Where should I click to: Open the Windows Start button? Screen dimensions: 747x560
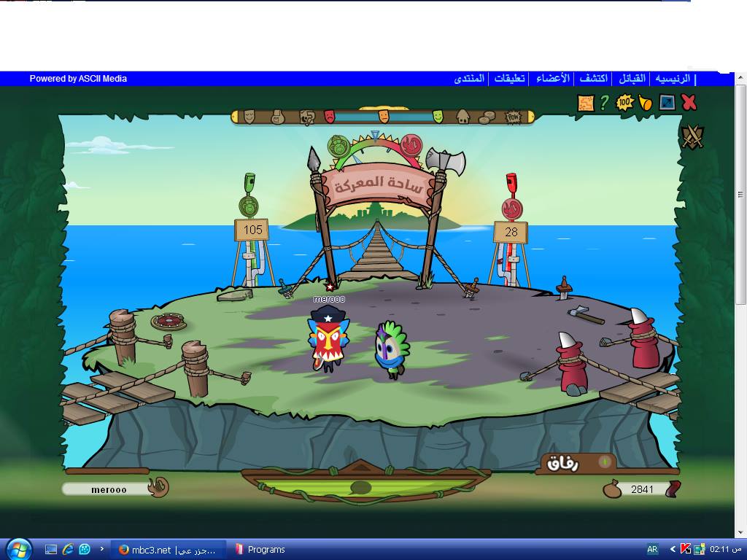19,549
